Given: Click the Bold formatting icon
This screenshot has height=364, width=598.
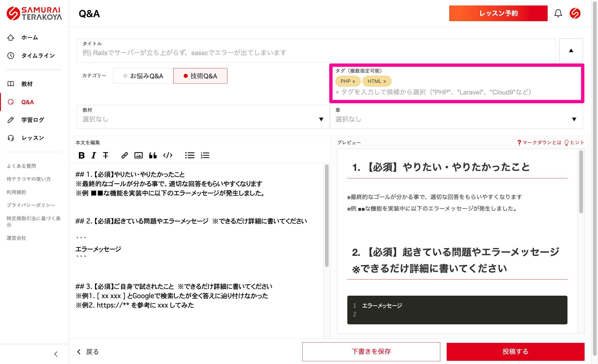Looking at the screenshot, I should point(82,155).
